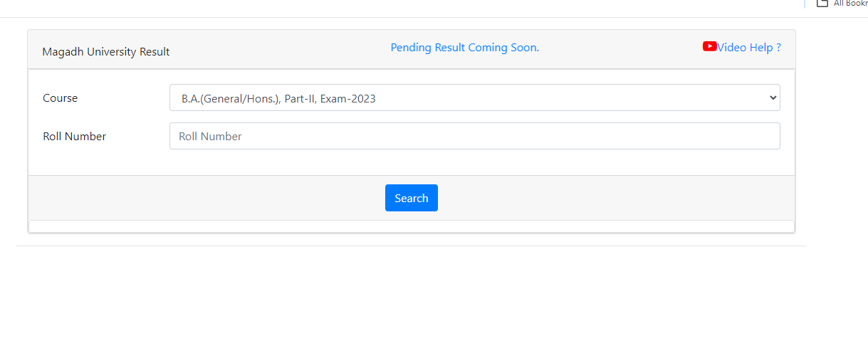This screenshot has width=868, height=358.
Task: Click the All Bookmarks folder icon
Action: click(x=822, y=3)
